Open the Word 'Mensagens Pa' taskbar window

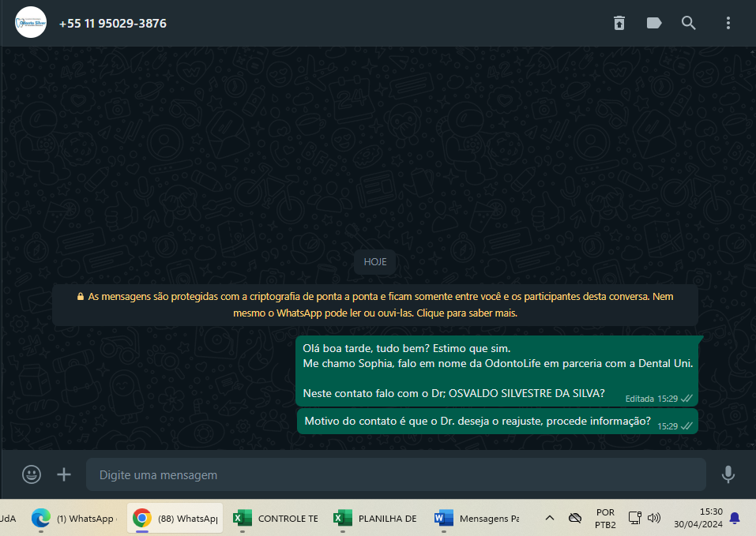click(476, 518)
